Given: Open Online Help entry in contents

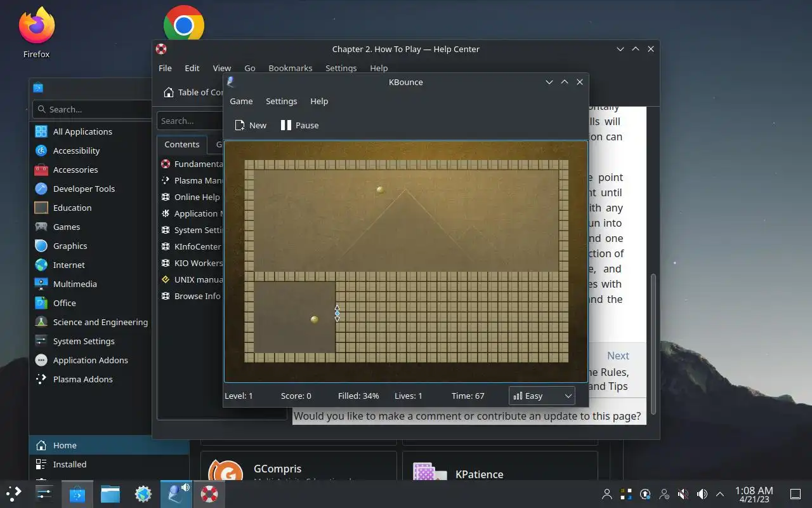Looking at the screenshot, I should point(191,197).
